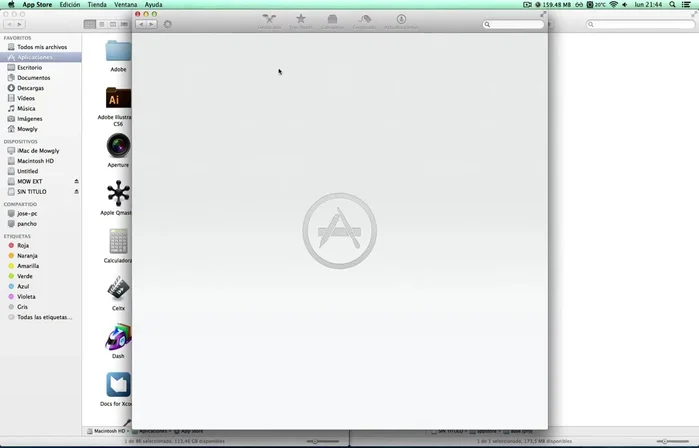
Task: Open Adobe Illustrator CS6 icon
Action: pyautogui.click(x=118, y=98)
